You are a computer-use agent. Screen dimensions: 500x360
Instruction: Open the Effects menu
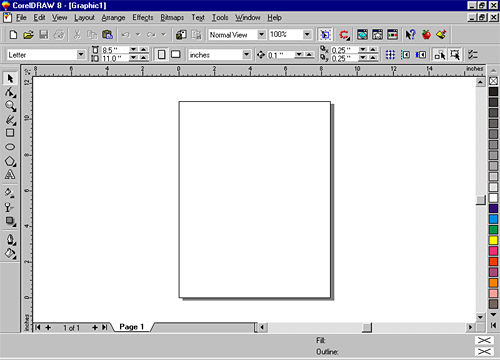point(143,17)
